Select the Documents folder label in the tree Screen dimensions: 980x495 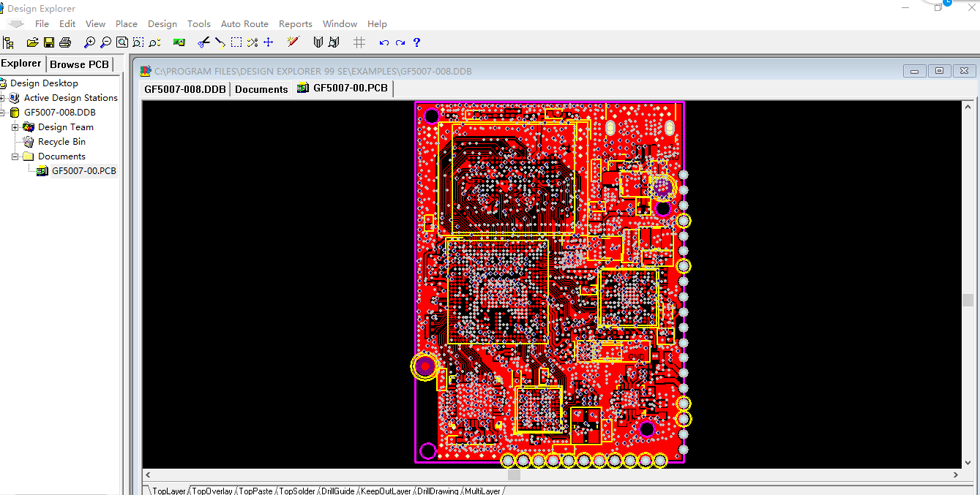tap(61, 156)
